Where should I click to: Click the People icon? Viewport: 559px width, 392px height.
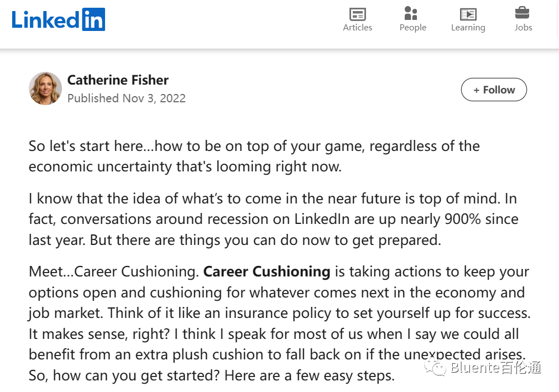[x=411, y=13]
